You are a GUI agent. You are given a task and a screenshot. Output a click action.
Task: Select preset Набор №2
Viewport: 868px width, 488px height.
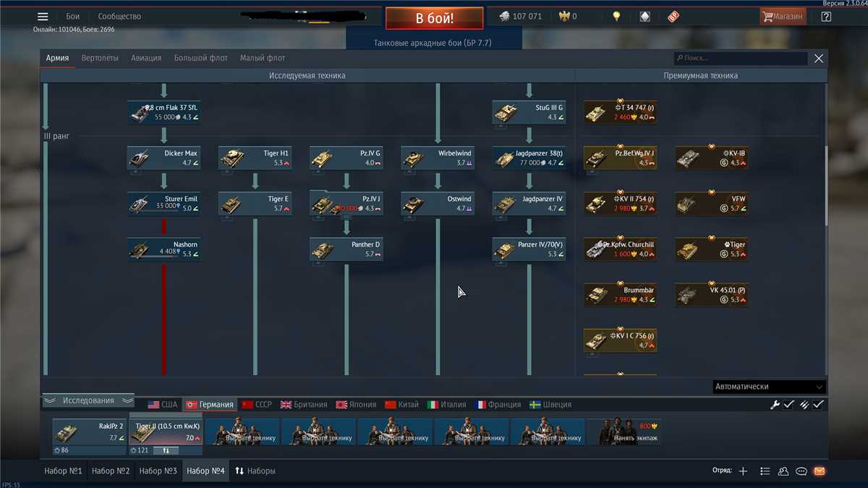pos(111,471)
